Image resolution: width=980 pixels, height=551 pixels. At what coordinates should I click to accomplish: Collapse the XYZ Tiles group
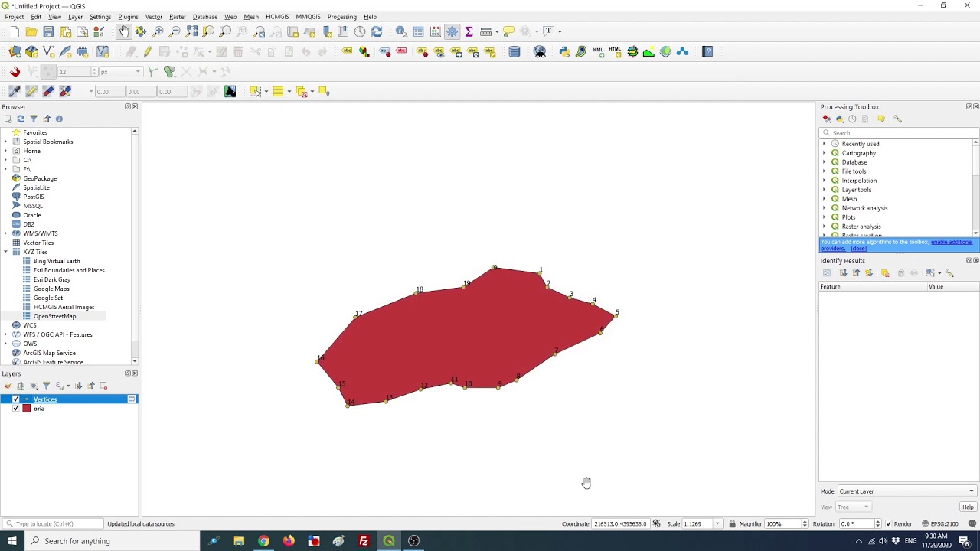pos(6,252)
